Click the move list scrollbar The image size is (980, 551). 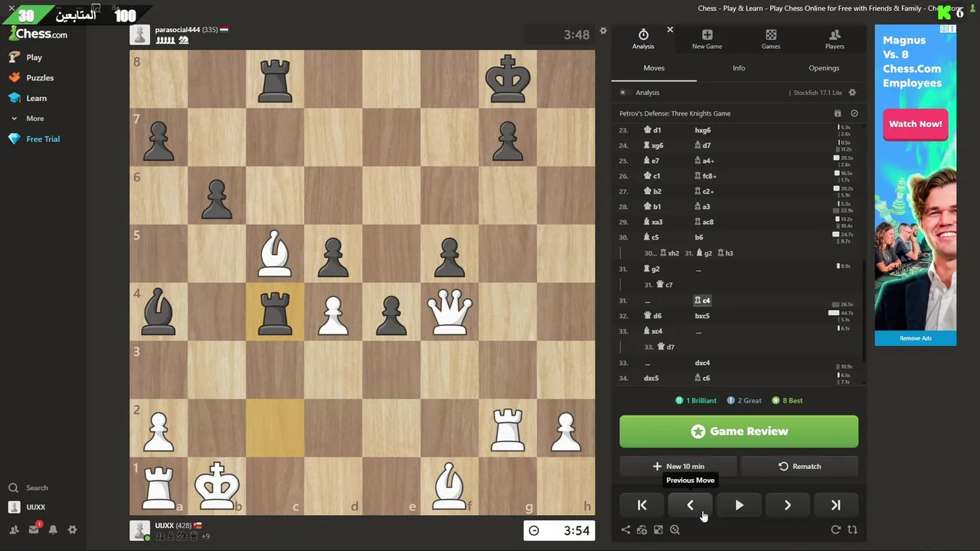(863, 310)
